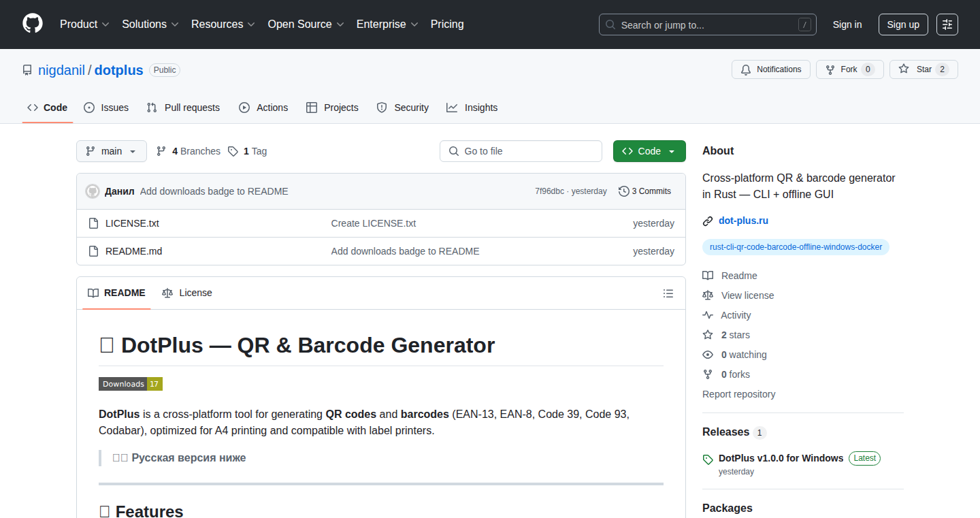Open commit hash 7f96dbc

coord(549,191)
